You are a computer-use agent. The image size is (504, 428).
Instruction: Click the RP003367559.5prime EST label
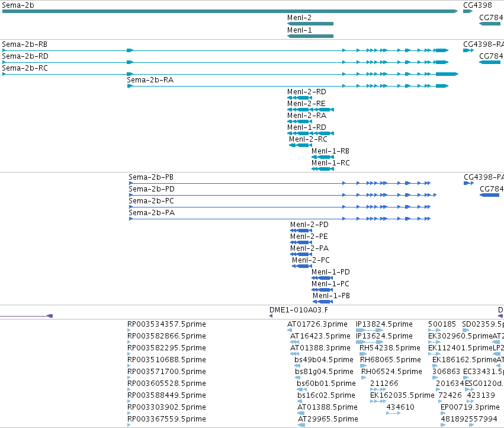coord(166,419)
